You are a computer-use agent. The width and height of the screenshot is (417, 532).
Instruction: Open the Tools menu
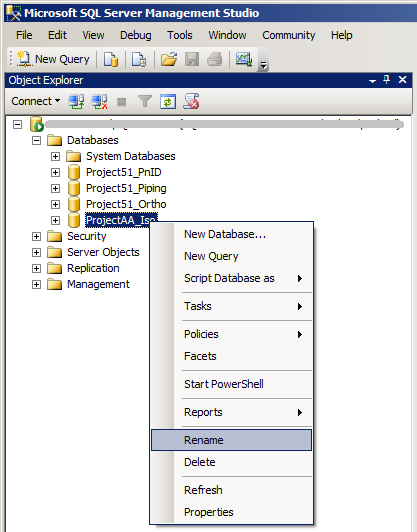[180, 35]
